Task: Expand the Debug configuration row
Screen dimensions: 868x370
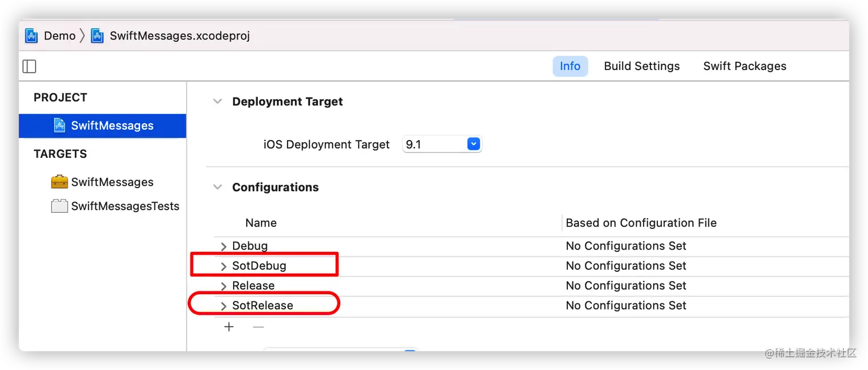Action: pos(224,246)
